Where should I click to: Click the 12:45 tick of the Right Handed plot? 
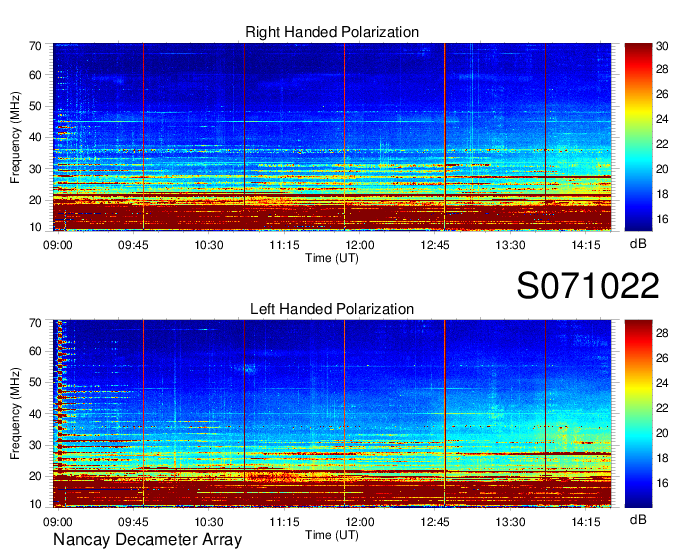click(435, 245)
